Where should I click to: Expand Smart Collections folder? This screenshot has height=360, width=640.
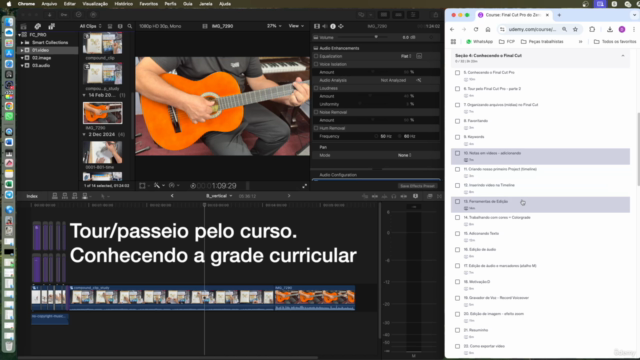click(22, 42)
